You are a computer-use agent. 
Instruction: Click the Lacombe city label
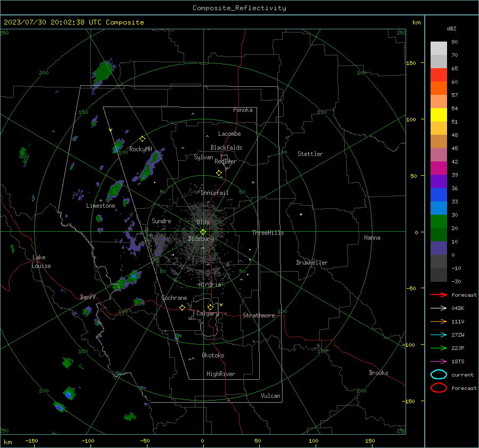[x=229, y=134]
